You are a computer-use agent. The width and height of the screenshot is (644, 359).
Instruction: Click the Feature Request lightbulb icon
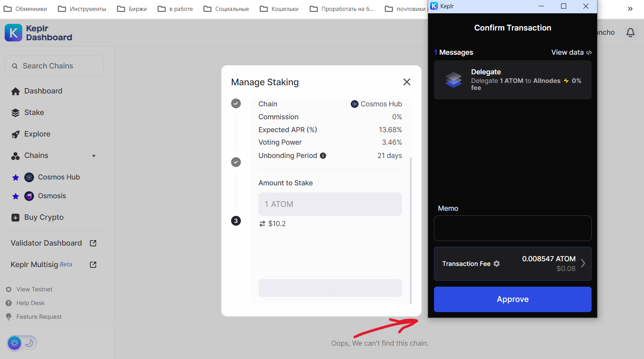(x=9, y=317)
